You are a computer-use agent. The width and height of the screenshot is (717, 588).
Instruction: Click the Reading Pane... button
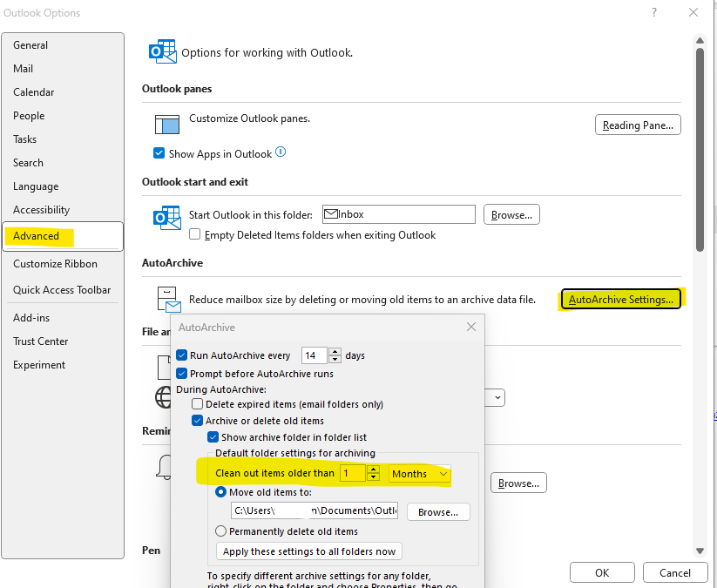638,125
